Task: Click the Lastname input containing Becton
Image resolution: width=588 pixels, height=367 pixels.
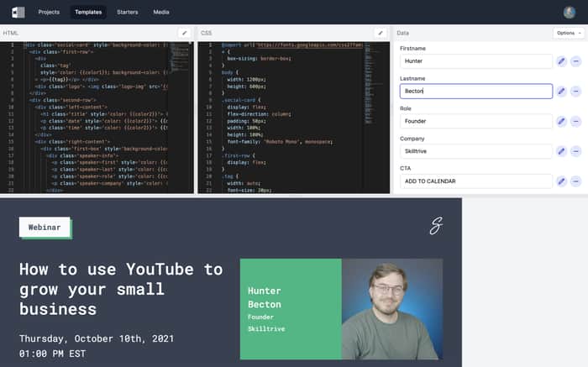Action: (476, 91)
